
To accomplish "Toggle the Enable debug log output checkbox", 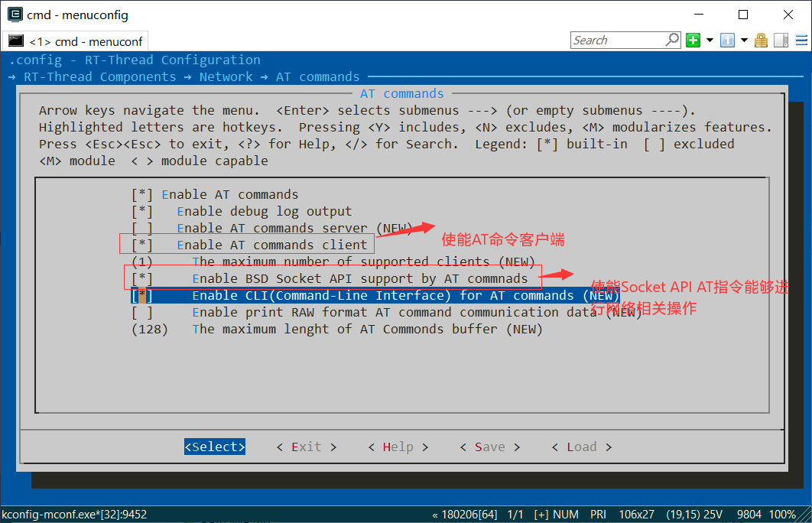I will tap(142, 211).
